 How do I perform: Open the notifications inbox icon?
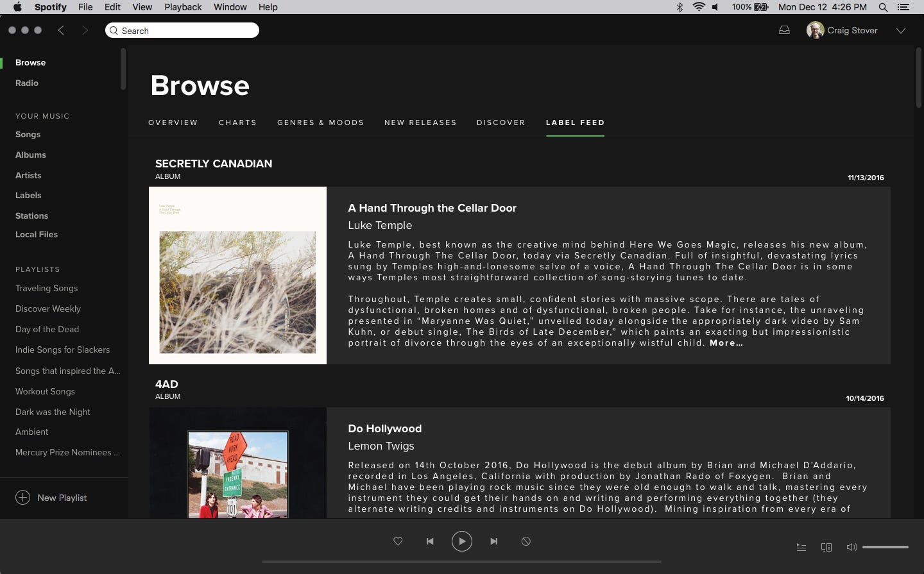(784, 30)
